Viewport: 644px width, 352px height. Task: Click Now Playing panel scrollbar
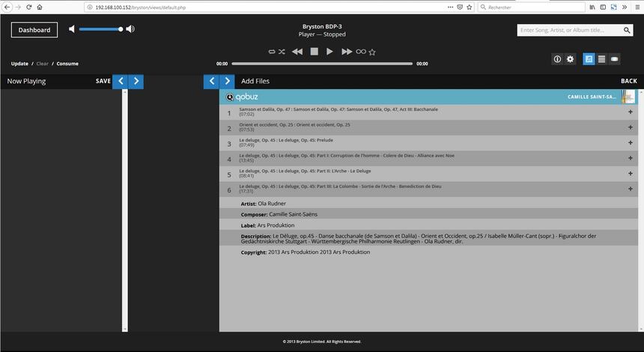coord(125,210)
